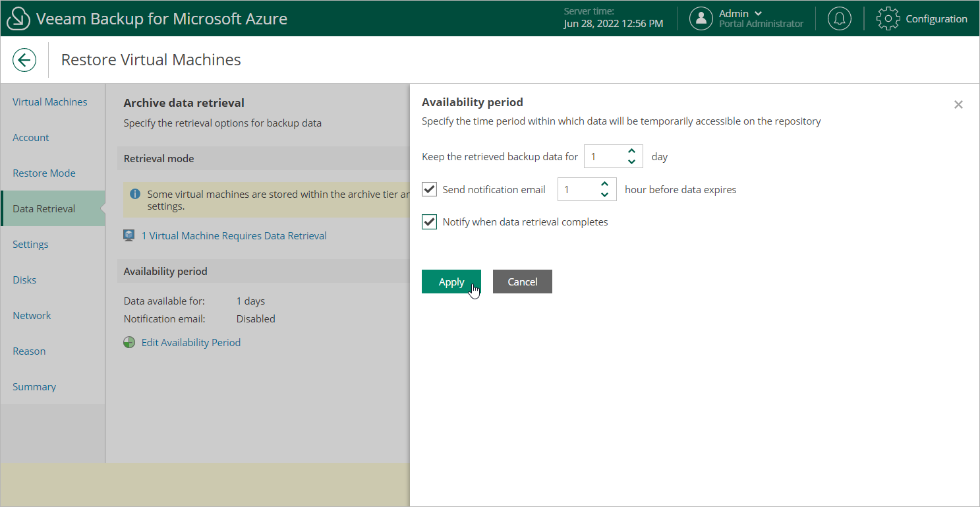980x507 pixels.
Task: Uncheck Notify when data retrieval completes
Action: (430, 222)
